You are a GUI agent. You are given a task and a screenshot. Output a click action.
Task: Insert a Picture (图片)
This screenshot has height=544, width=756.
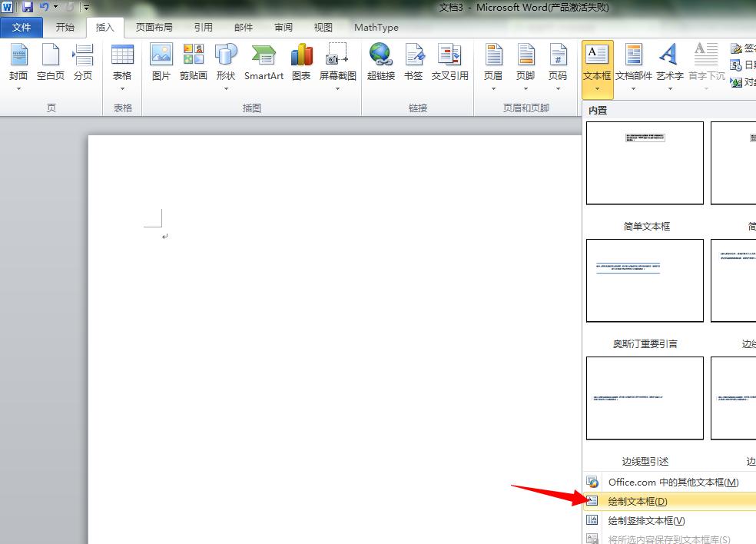coord(161,54)
